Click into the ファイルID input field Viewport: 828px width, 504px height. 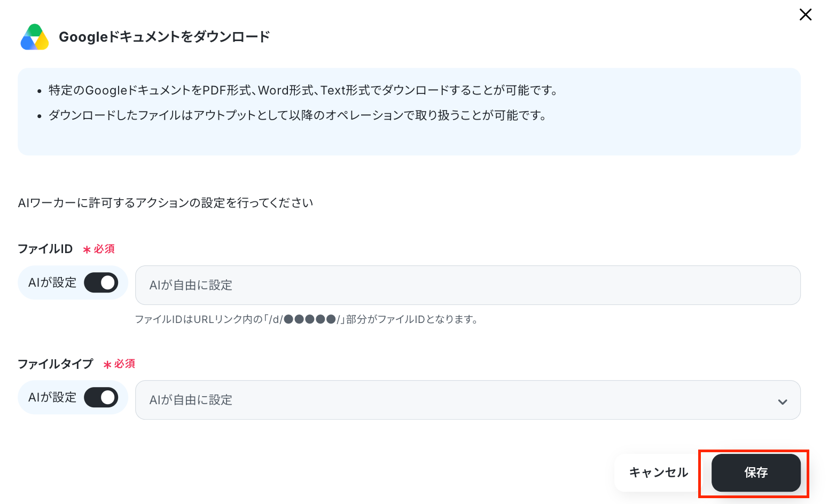(467, 285)
